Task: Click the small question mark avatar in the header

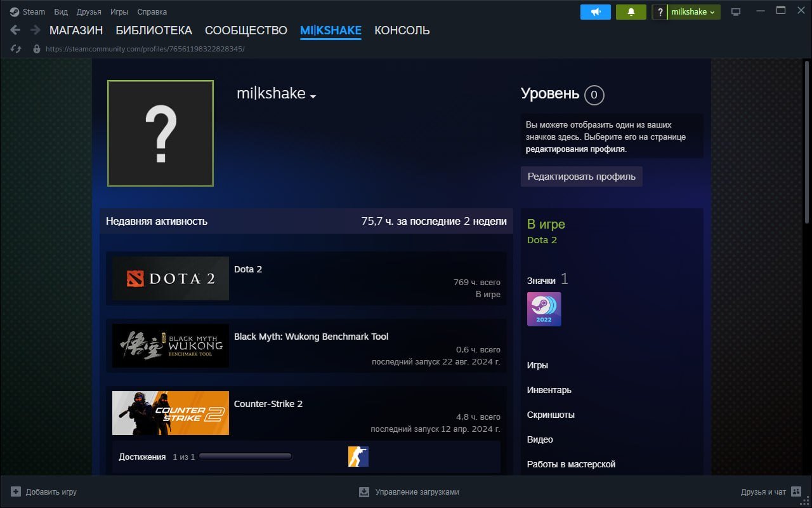Action: tap(660, 12)
